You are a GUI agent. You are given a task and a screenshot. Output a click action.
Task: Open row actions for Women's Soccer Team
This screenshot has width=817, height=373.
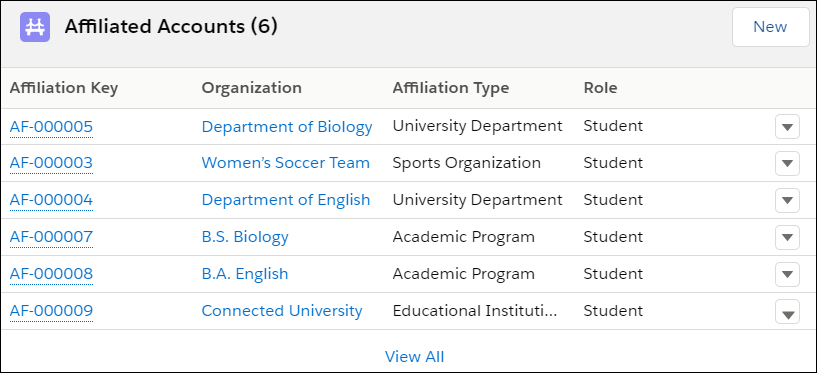(x=787, y=164)
